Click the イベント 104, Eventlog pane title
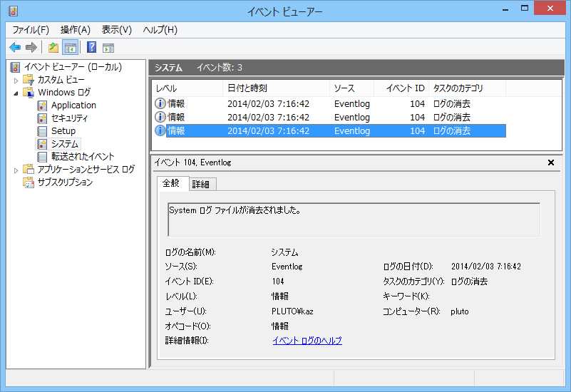 pyautogui.click(x=192, y=163)
